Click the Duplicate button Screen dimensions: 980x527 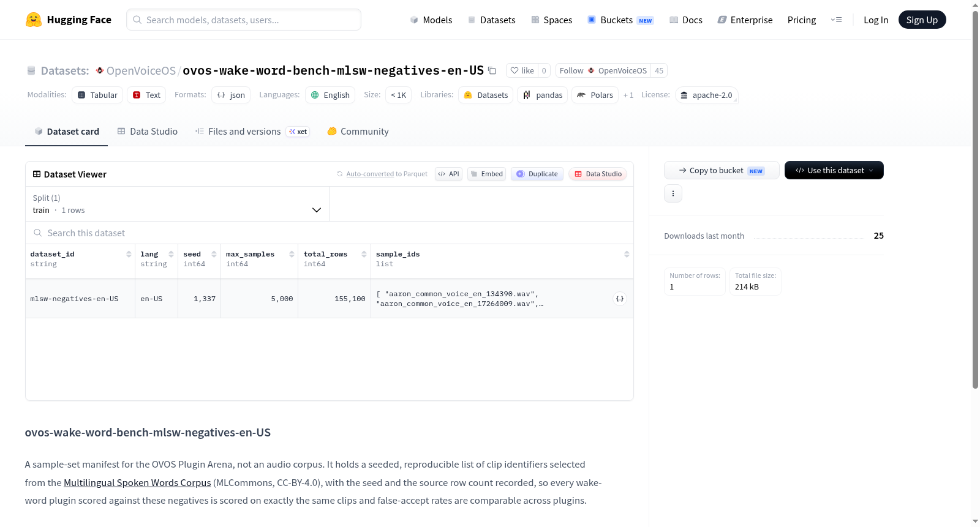(x=537, y=174)
